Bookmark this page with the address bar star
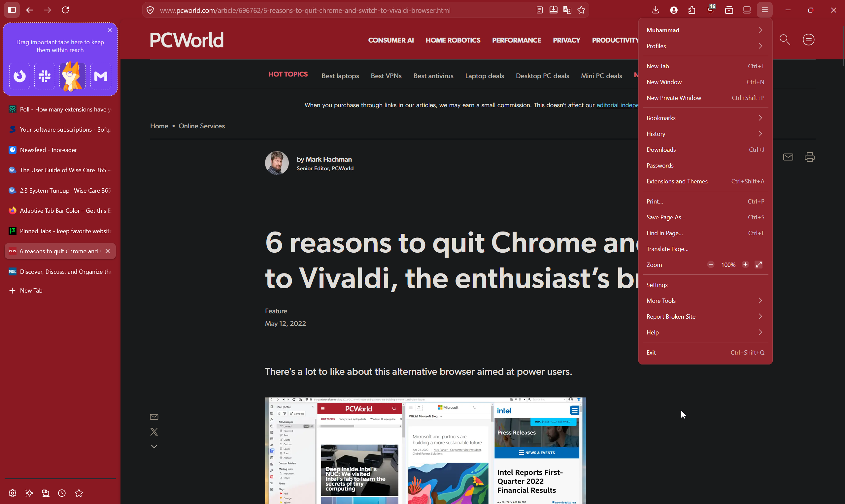 coord(581,10)
